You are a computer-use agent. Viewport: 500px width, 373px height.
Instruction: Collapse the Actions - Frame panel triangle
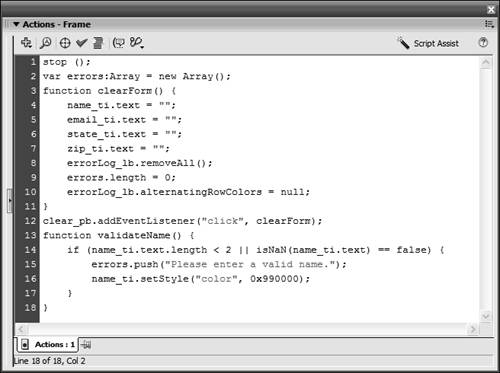pos(16,24)
